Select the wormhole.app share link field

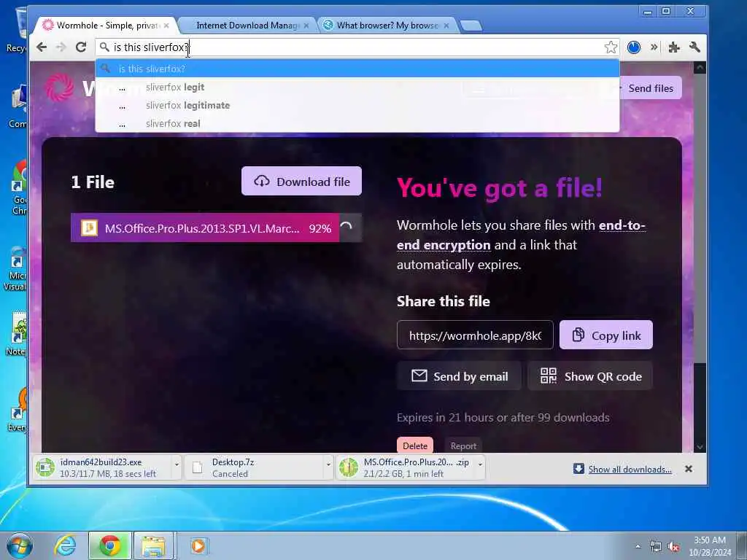point(475,335)
